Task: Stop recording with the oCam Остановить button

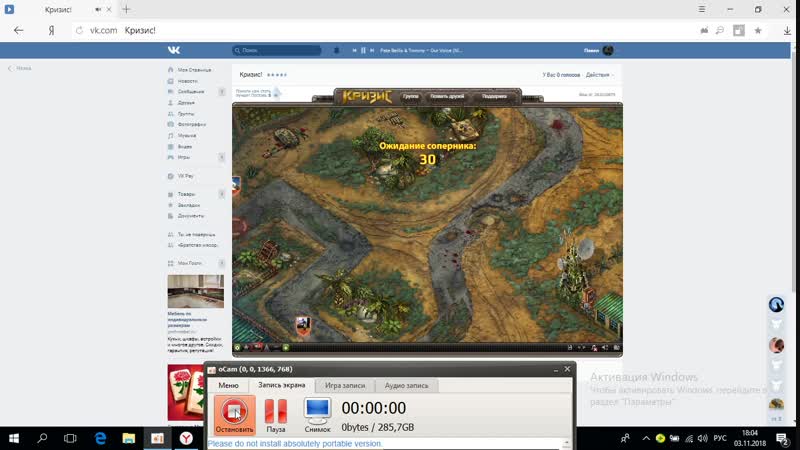Action: 234,415
